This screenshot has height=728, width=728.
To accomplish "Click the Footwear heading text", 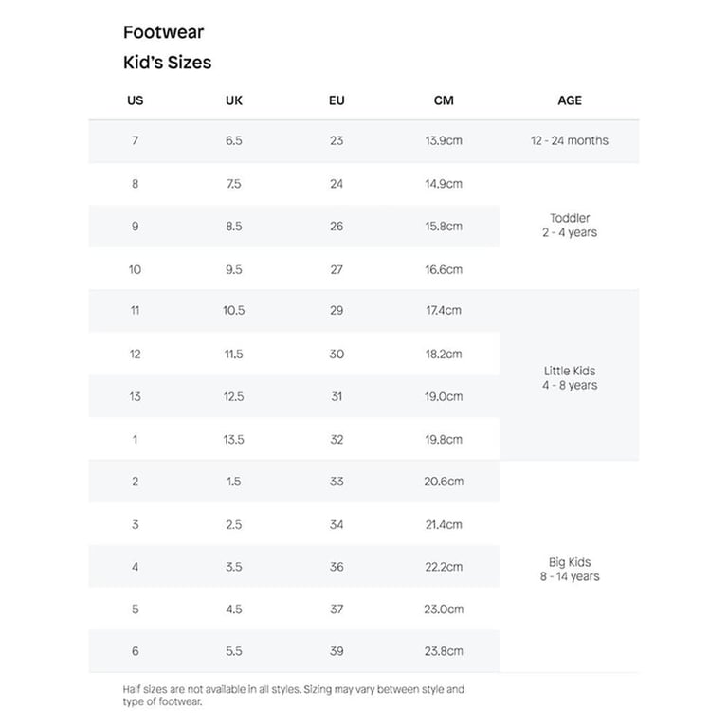I will pos(163,32).
